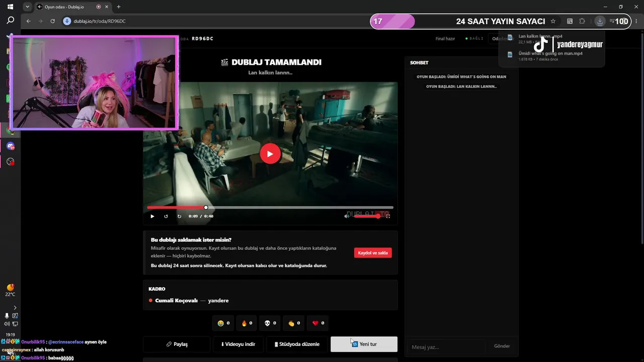React with the skull emoji

(x=270, y=323)
